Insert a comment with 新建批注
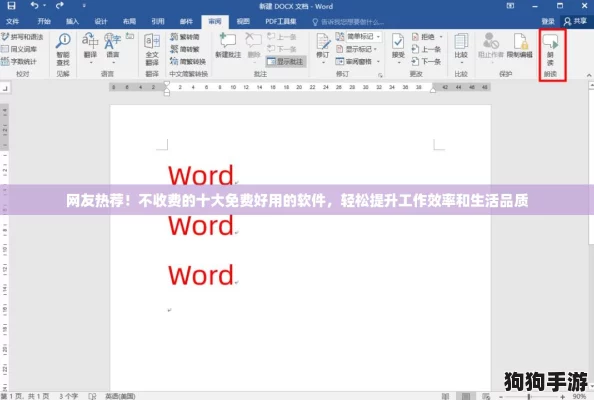The width and height of the screenshot is (594, 400). [228, 45]
